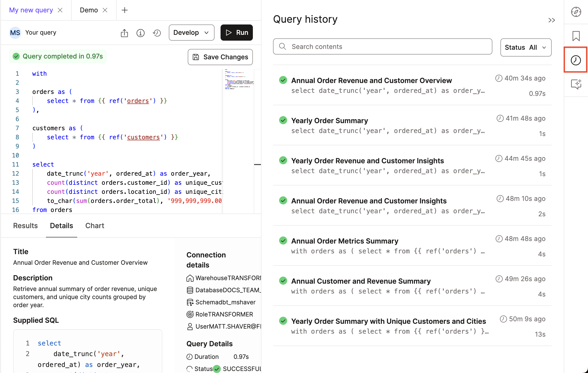Open bookmarks via the bookmark sidebar icon
Screen dimensions: 588x373
[x=576, y=36]
